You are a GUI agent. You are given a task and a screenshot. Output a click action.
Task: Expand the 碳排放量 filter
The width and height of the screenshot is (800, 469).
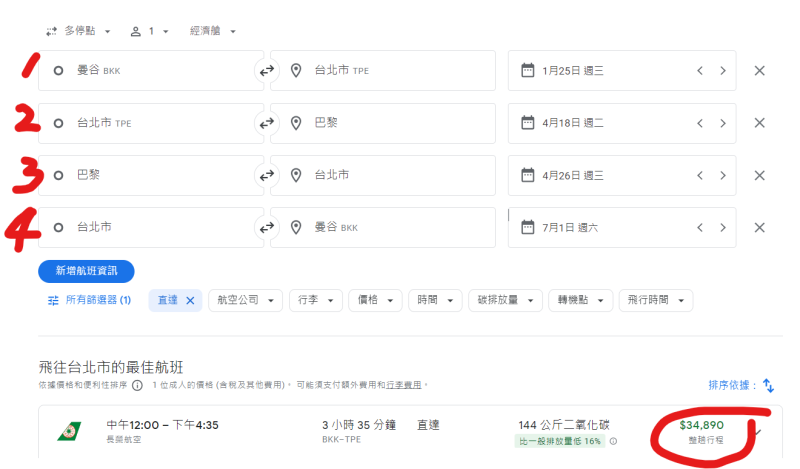[504, 300]
